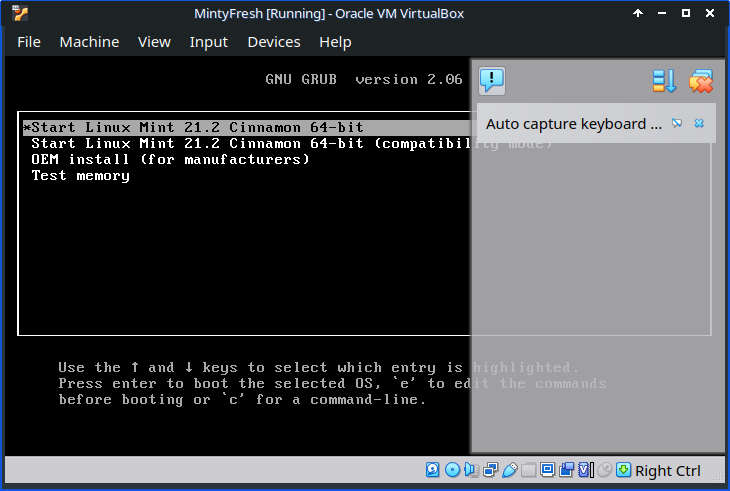Expand the Auto capture keyboard notification text

(574, 124)
